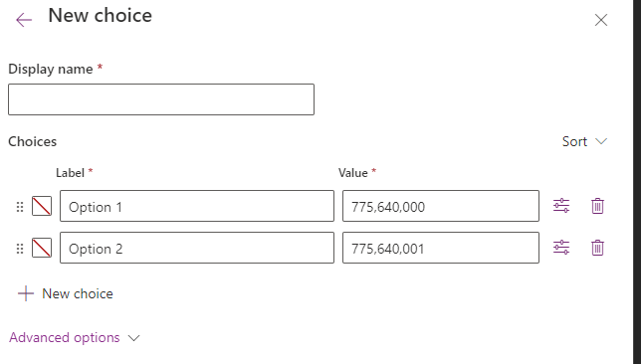Image resolution: width=641 pixels, height=364 pixels.
Task: Click the 775,640,001 value field
Action: tap(441, 248)
